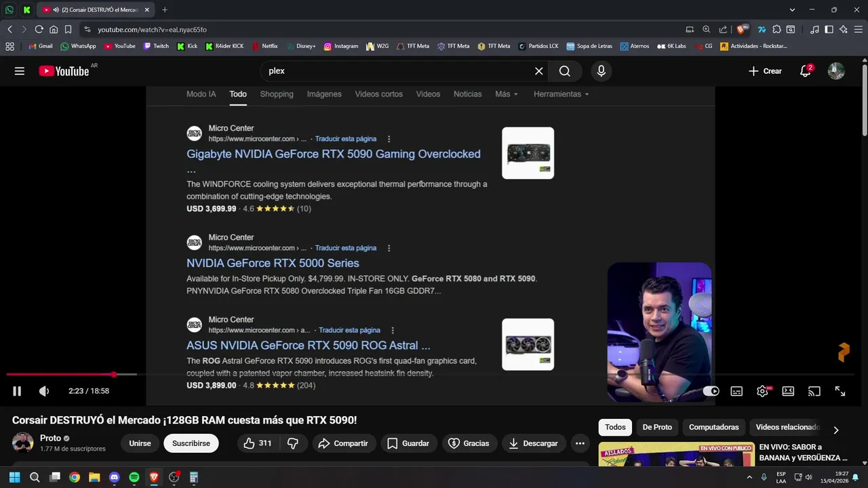This screenshot has height=488, width=868.
Task: Open the zoom magnifier in address bar
Action: tap(706, 29)
